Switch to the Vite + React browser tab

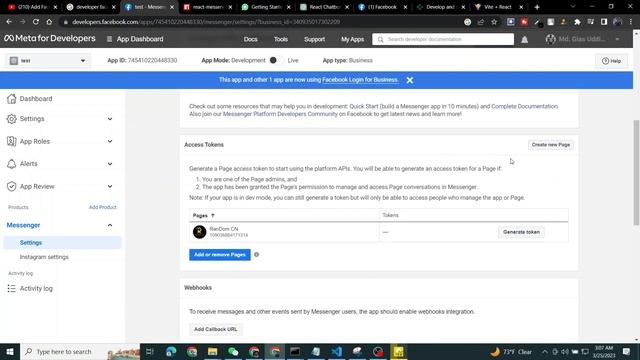pos(498,7)
